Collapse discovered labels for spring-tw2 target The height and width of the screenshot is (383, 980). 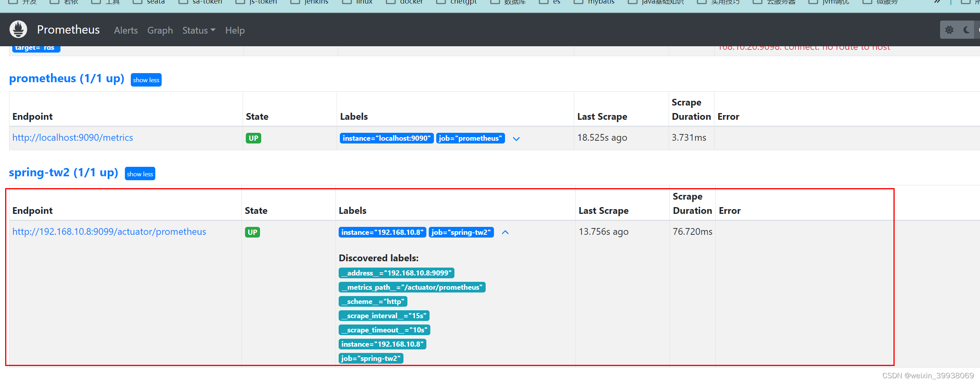505,232
